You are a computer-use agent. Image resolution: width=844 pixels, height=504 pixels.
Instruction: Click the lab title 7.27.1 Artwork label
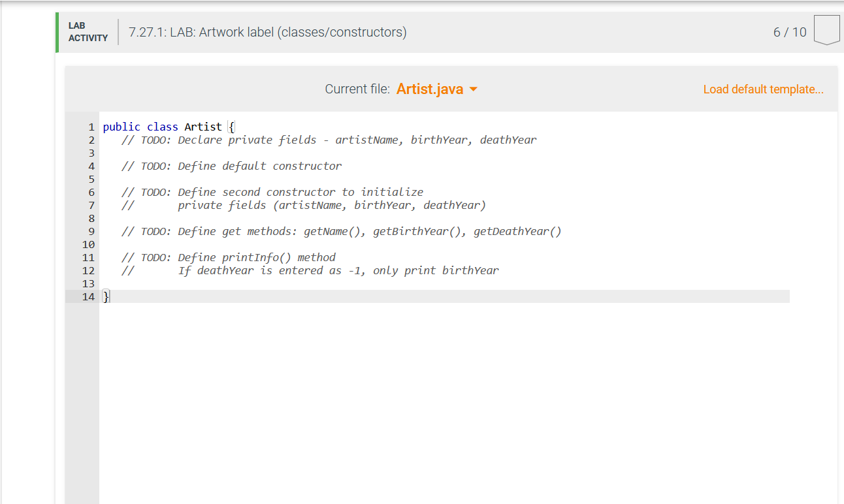[x=267, y=31]
